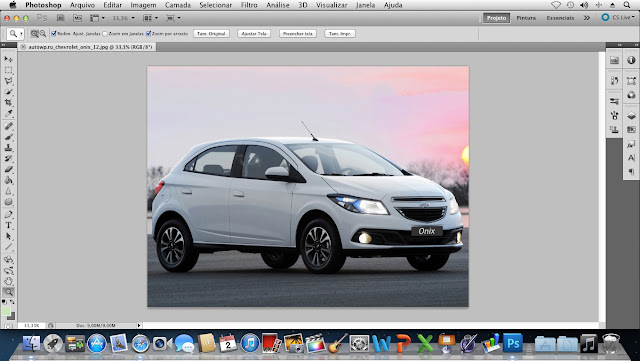This screenshot has height=361, width=640.
Task: Select the Sharpen/Blur tool
Action: (8, 191)
